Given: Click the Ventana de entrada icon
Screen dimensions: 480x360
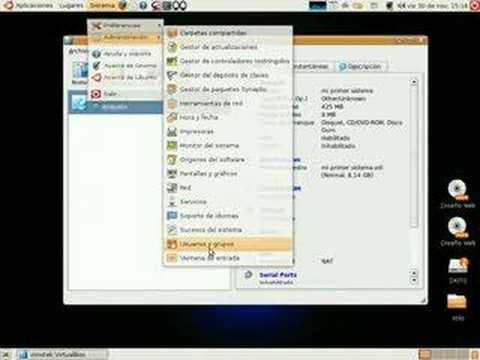Looking at the screenshot, I should pos(172,258).
